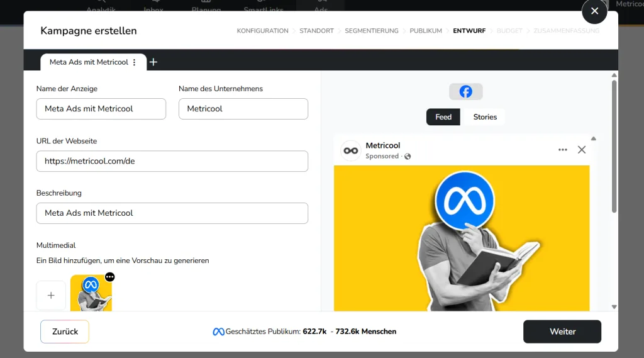Close the campaign creation dialog
Viewport: 644px width, 358px height.
click(594, 11)
